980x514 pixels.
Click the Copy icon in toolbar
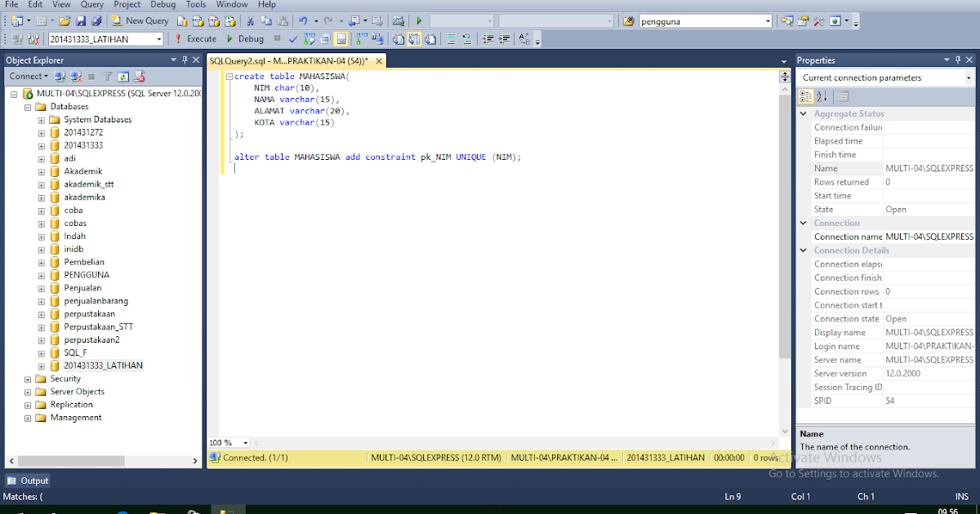click(266, 20)
